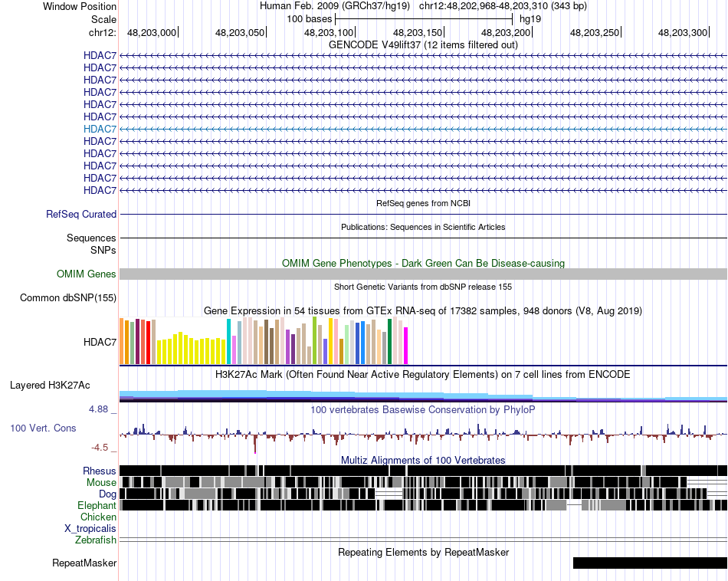Open the GENCODE V49lift37 track title
Screen dimensions: 728x581
[x=423, y=44]
